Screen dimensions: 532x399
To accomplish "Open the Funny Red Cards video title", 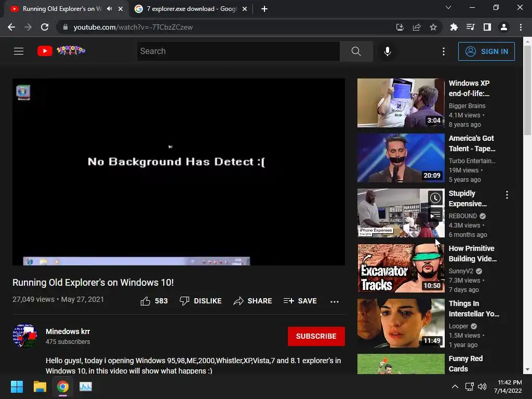I will click(465, 364).
